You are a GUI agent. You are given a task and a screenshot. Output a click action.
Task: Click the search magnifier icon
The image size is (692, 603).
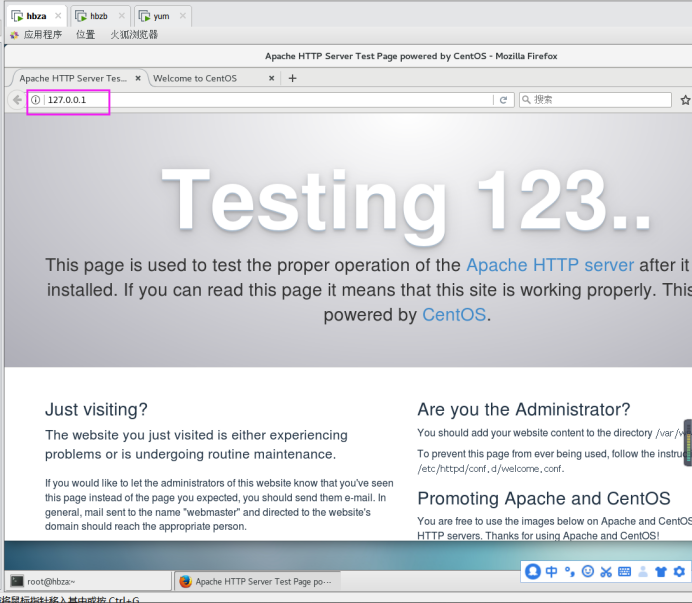[526, 100]
